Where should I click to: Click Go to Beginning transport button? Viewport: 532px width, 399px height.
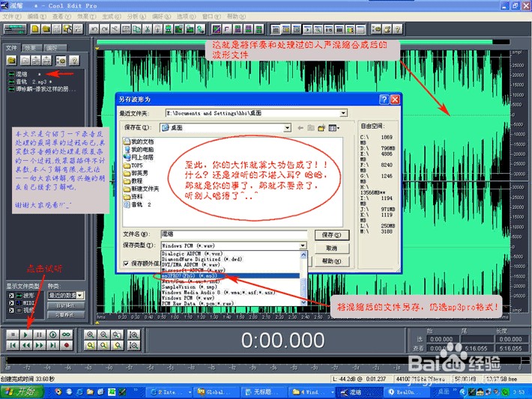[x=13, y=345]
